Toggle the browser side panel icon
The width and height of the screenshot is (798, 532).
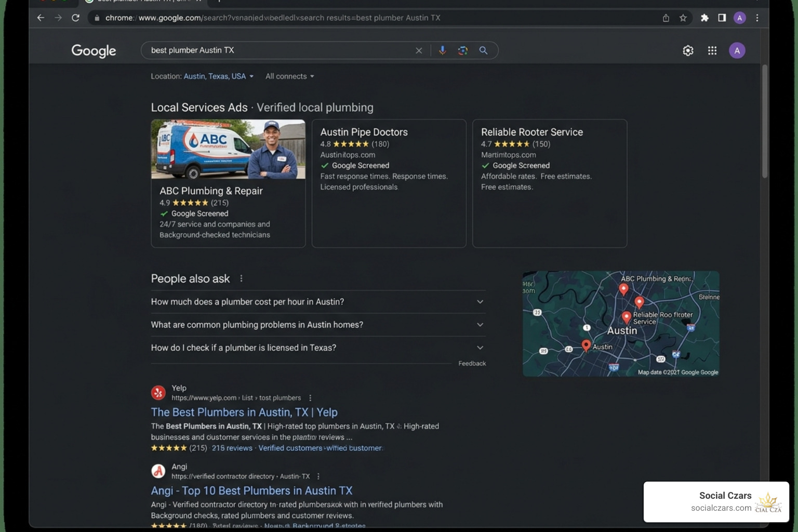coord(722,18)
